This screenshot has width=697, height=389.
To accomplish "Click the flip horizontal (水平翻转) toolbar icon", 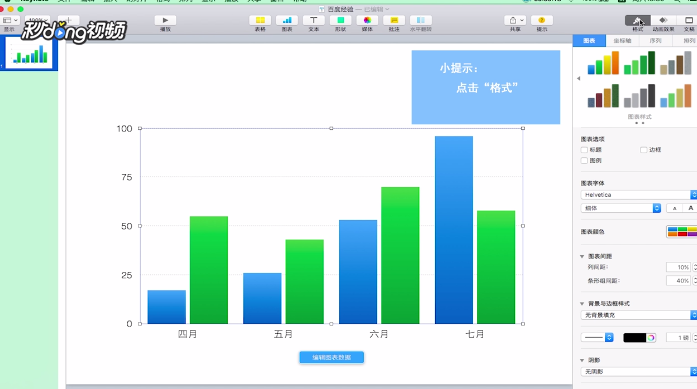I will tap(421, 20).
